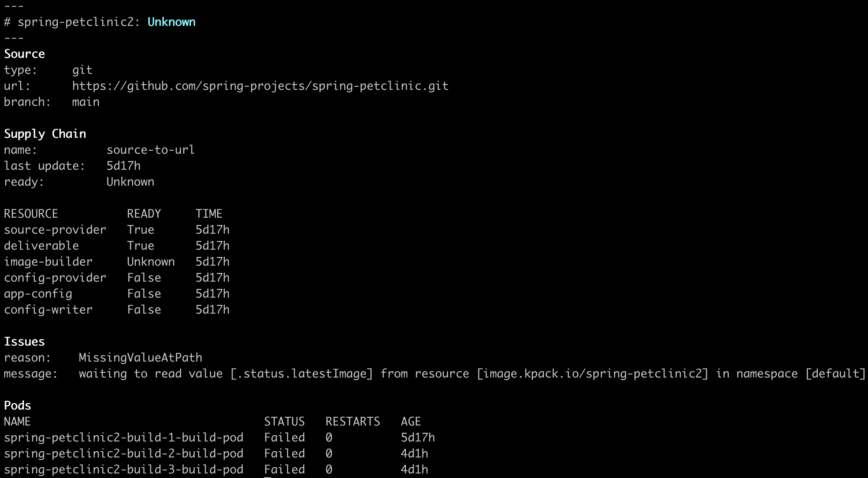Select the source-provider resource row

click(117, 230)
